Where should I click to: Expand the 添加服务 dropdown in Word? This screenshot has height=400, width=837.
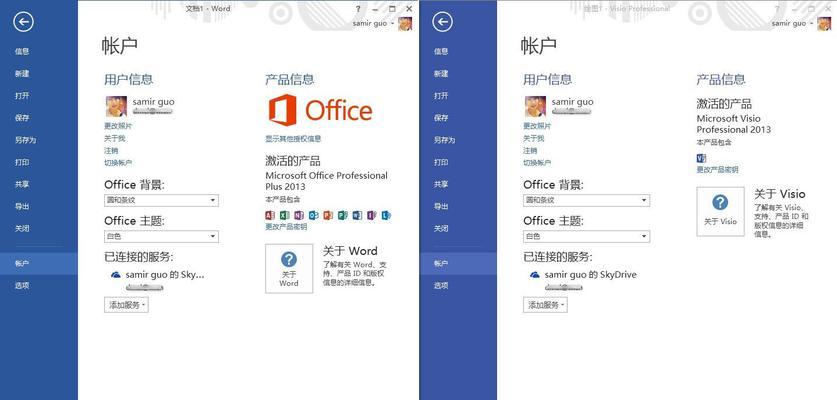[x=126, y=305]
